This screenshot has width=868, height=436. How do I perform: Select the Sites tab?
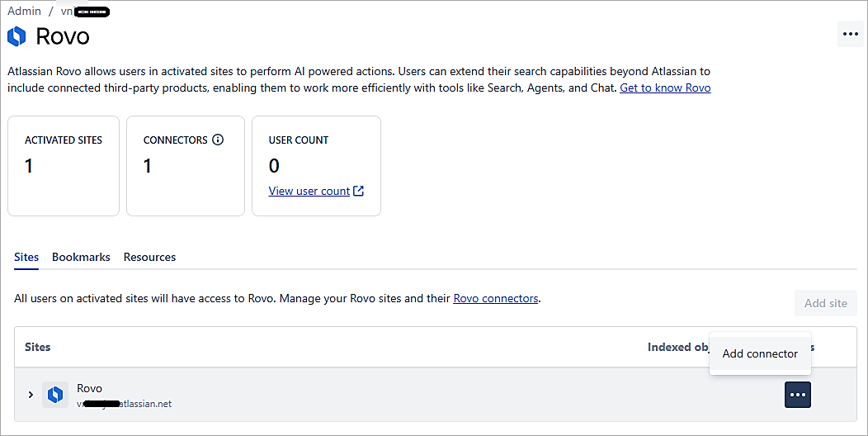click(26, 257)
